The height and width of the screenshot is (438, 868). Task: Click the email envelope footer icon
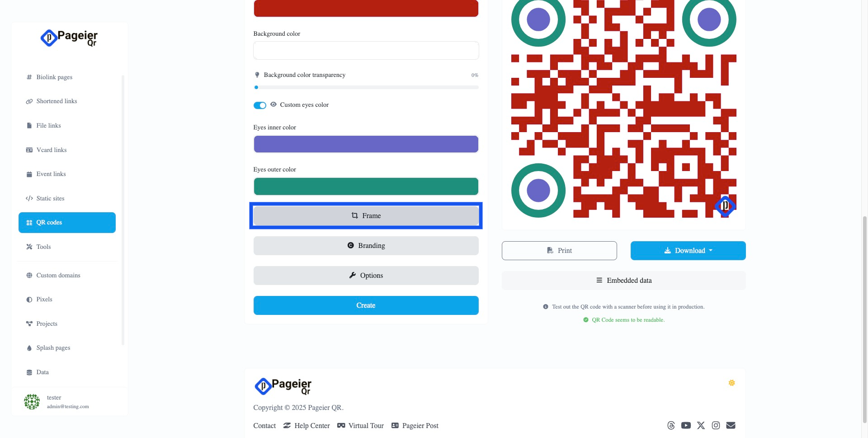[x=731, y=425]
